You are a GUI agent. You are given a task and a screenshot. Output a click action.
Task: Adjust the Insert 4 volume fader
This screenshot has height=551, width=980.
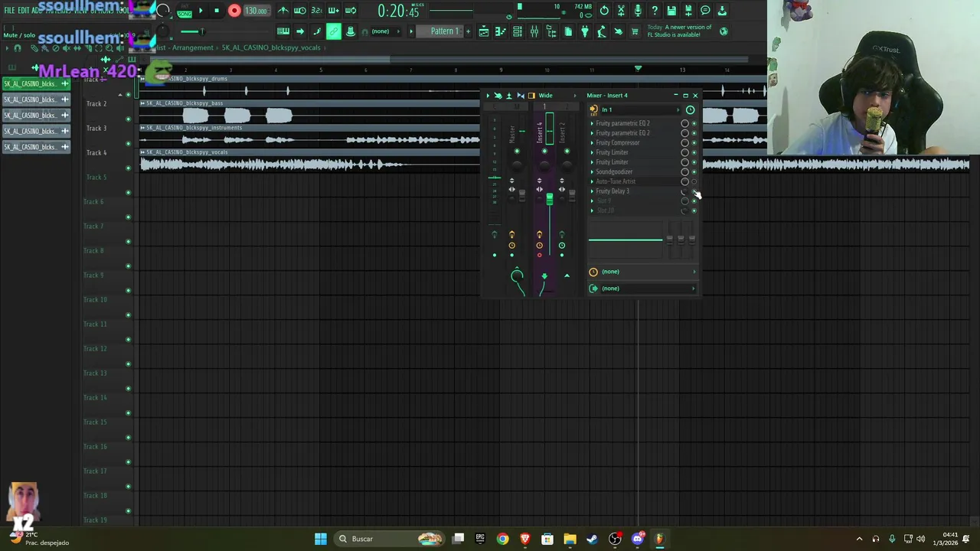point(549,199)
